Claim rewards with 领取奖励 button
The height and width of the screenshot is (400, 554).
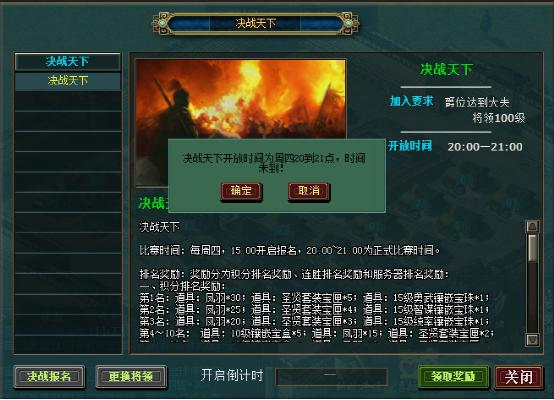click(x=454, y=377)
